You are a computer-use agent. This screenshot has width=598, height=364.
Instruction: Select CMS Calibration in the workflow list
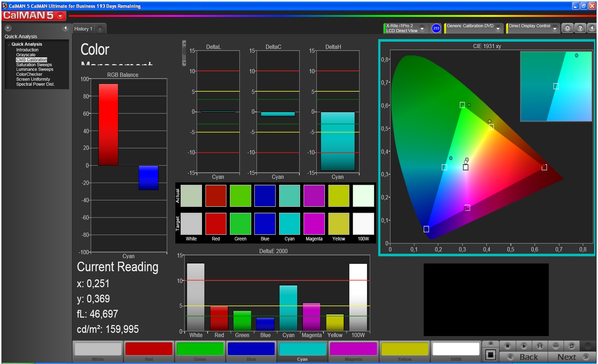click(x=32, y=60)
